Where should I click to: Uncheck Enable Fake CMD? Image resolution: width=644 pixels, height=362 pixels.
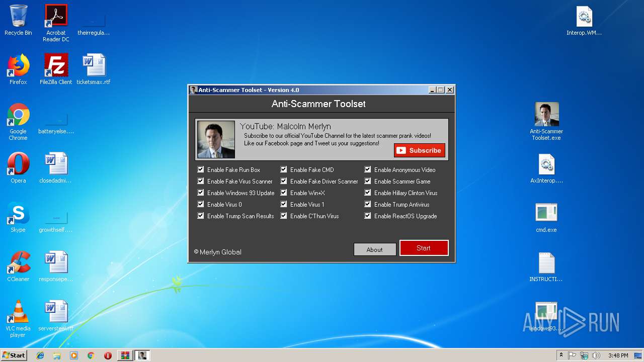284,169
